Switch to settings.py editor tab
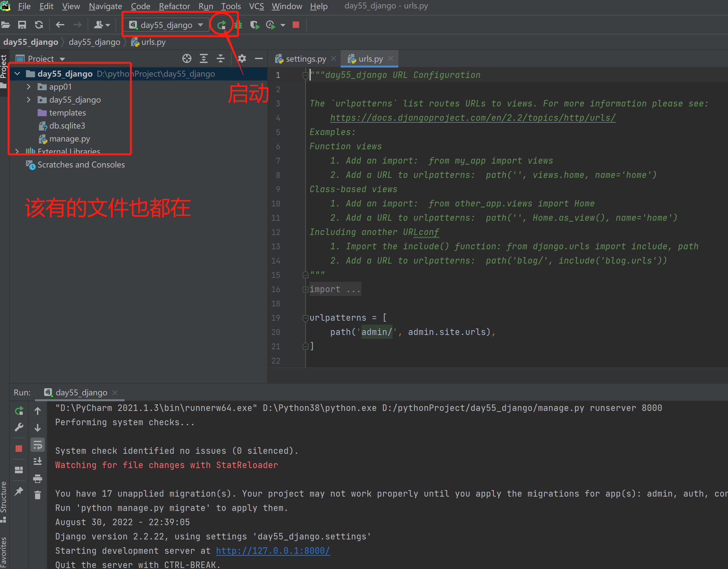728x569 pixels. pos(306,59)
